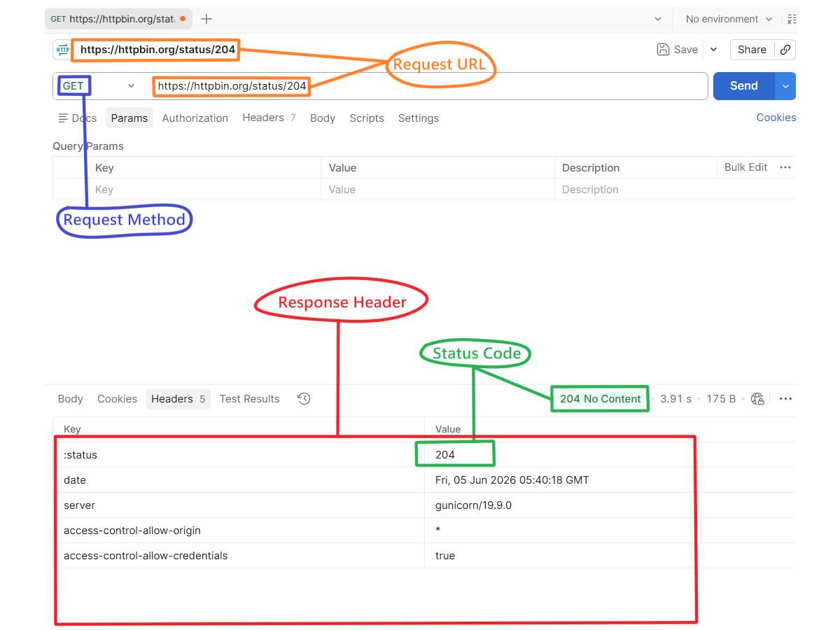Open query params more options ellipsis
Viewport: 840px width, 630px height.
785,167
